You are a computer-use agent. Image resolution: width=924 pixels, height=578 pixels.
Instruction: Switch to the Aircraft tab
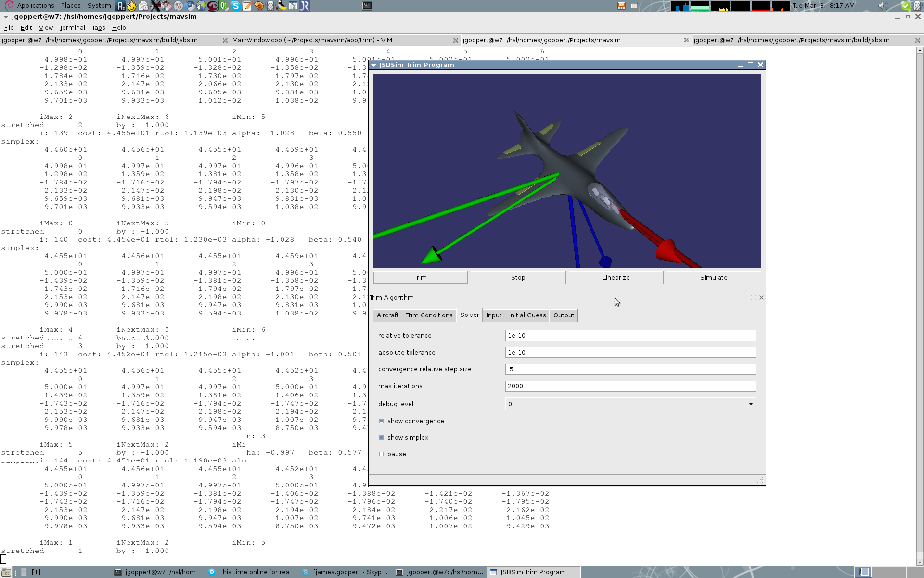pyautogui.click(x=387, y=315)
